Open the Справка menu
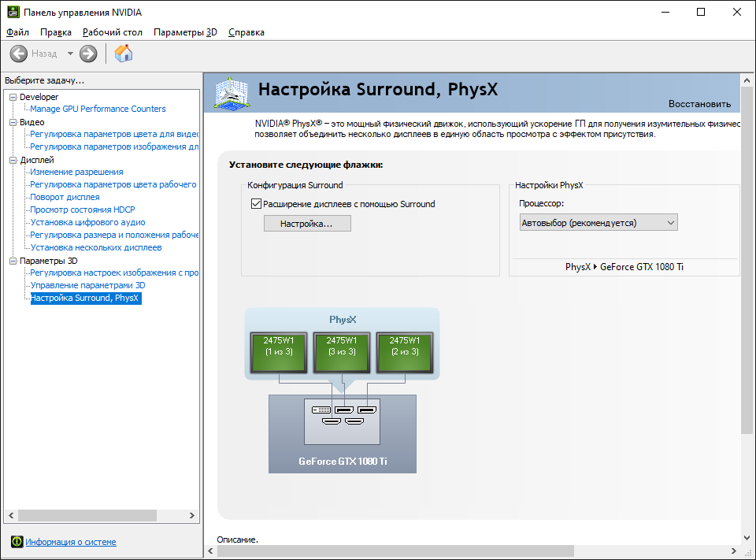The height and width of the screenshot is (560, 756). [x=246, y=32]
